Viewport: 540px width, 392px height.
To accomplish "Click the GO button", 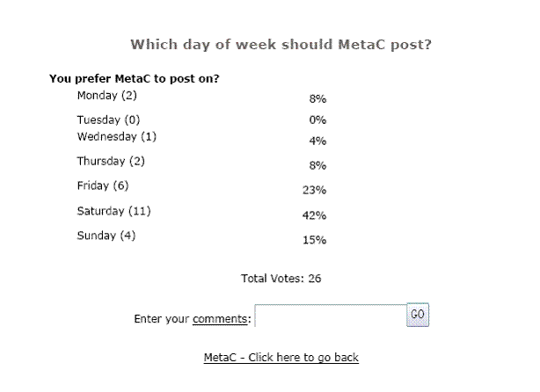I will coord(418,315).
